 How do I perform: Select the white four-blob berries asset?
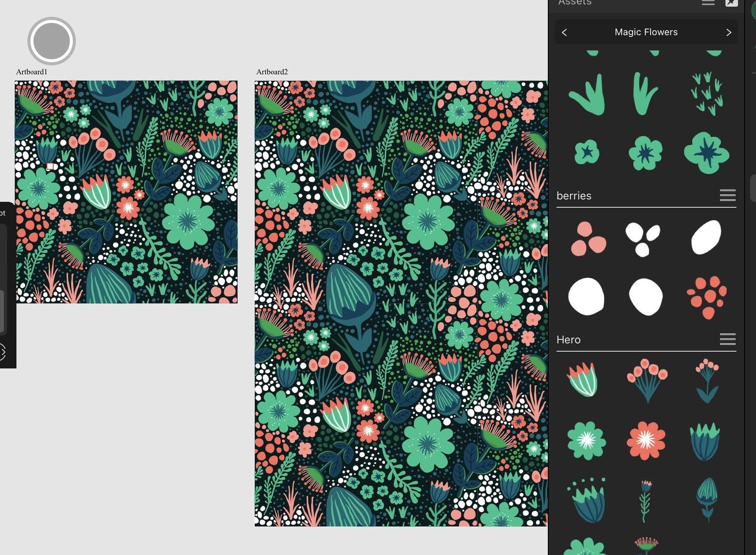642,240
